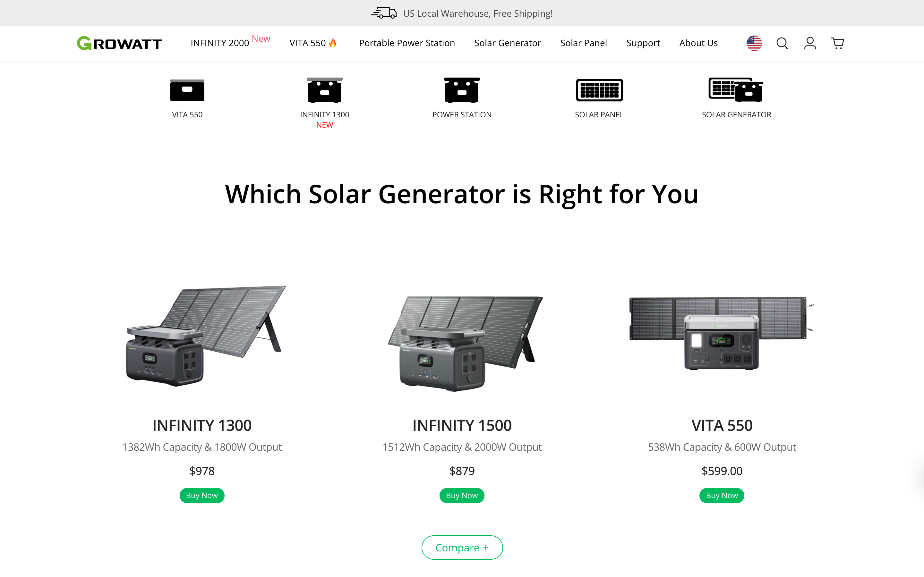Click the Compare + button

pos(462,547)
